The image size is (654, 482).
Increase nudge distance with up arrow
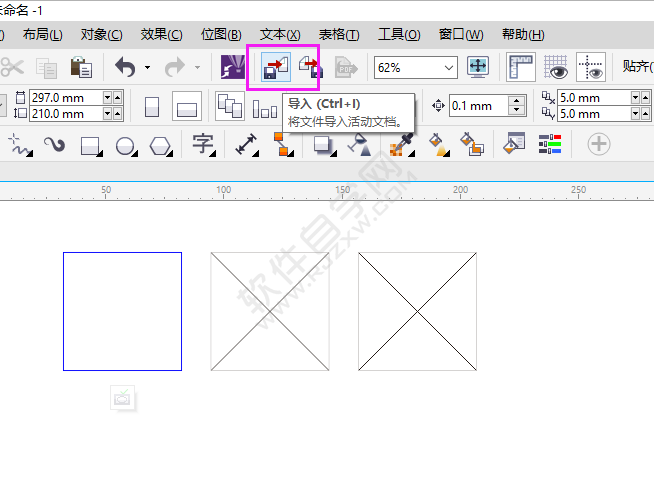[517, 101]
